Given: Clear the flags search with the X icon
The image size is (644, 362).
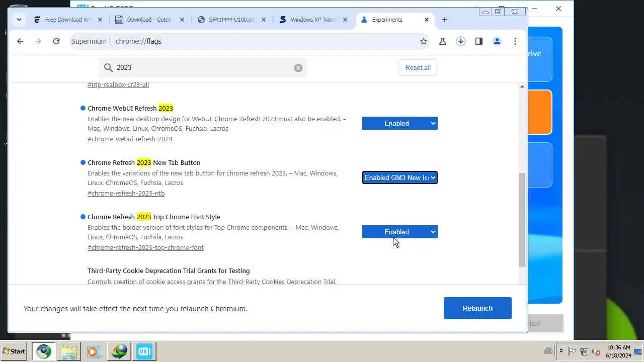Looking at the screenshot, I should coord(298,68).
